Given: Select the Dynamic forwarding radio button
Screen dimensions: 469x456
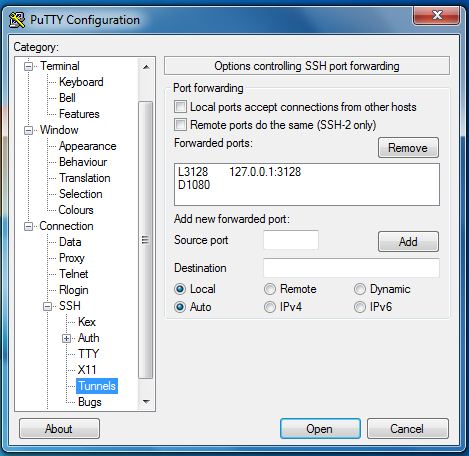Looking at the screenshot, I should point(360,289).
